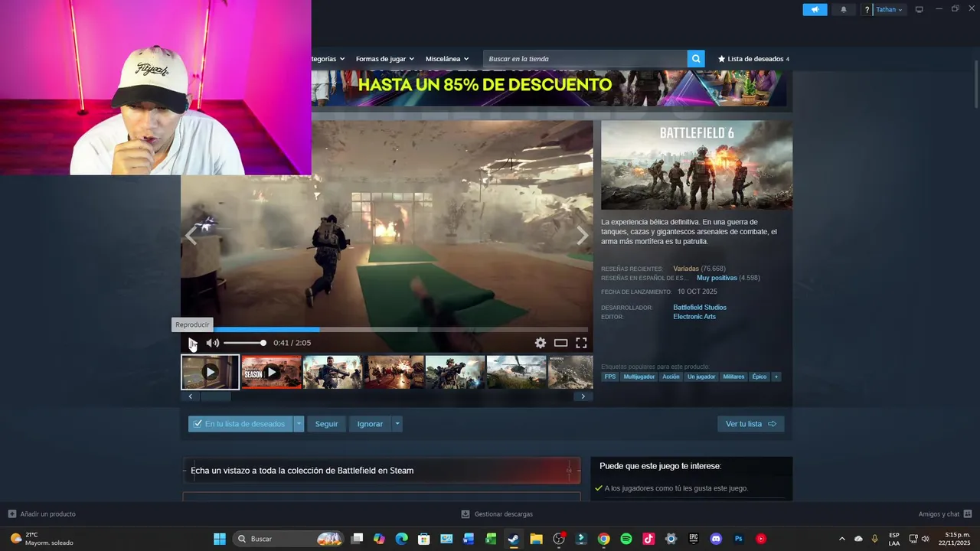Expand the Ignorar dropdown arrow
The image size is (980, 551).
click(397, 424)
